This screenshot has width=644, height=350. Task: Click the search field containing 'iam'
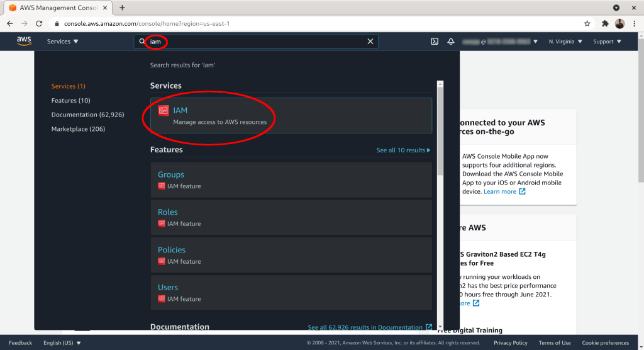(255, 42)
